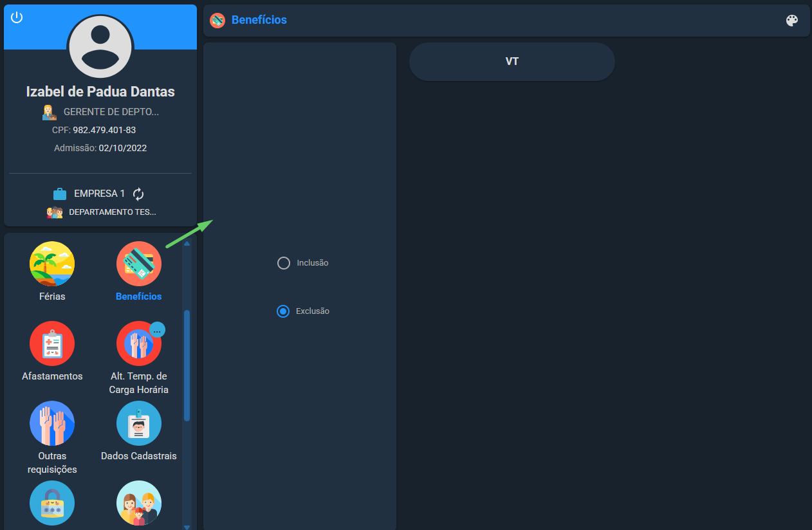Screen dimensions: 812x530
Task: Open the Outras requisições hands icon
Action: [x=52, y=423]
